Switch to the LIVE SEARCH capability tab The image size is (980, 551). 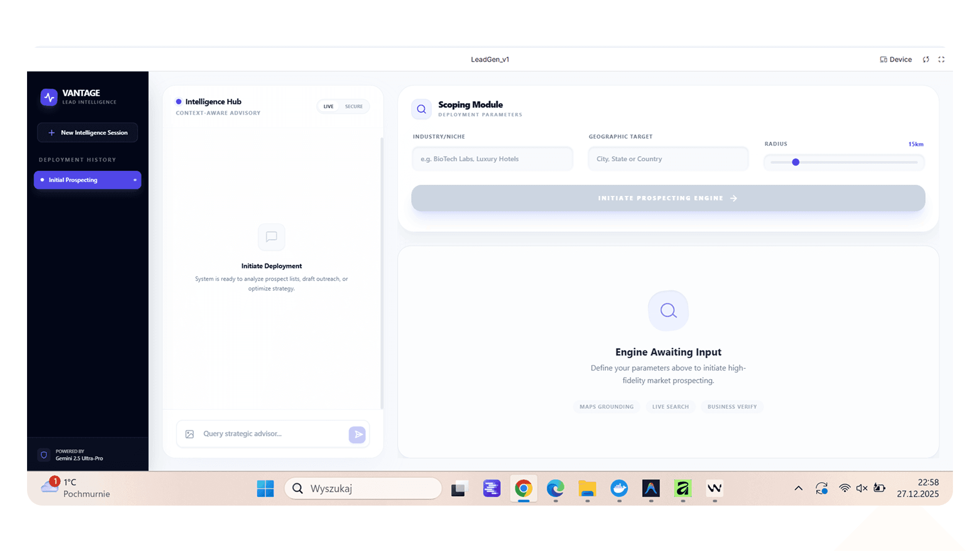[x=670, y=407]
